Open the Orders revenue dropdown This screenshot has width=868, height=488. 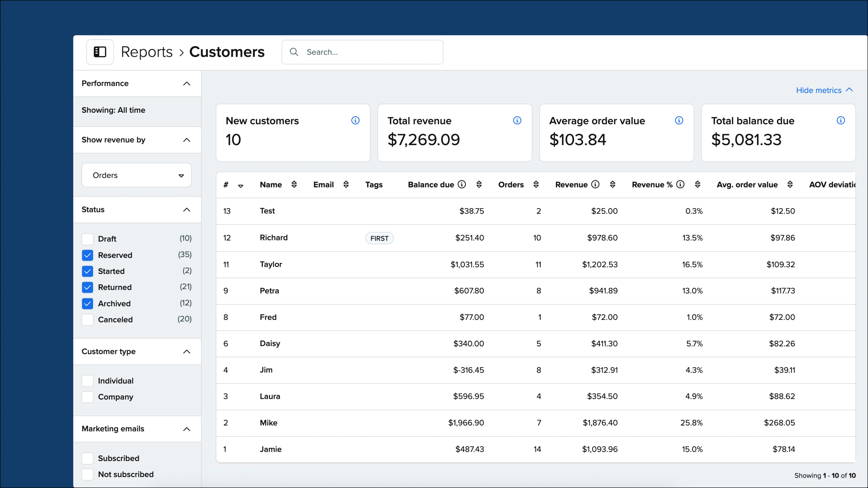[x=136, y=175]
